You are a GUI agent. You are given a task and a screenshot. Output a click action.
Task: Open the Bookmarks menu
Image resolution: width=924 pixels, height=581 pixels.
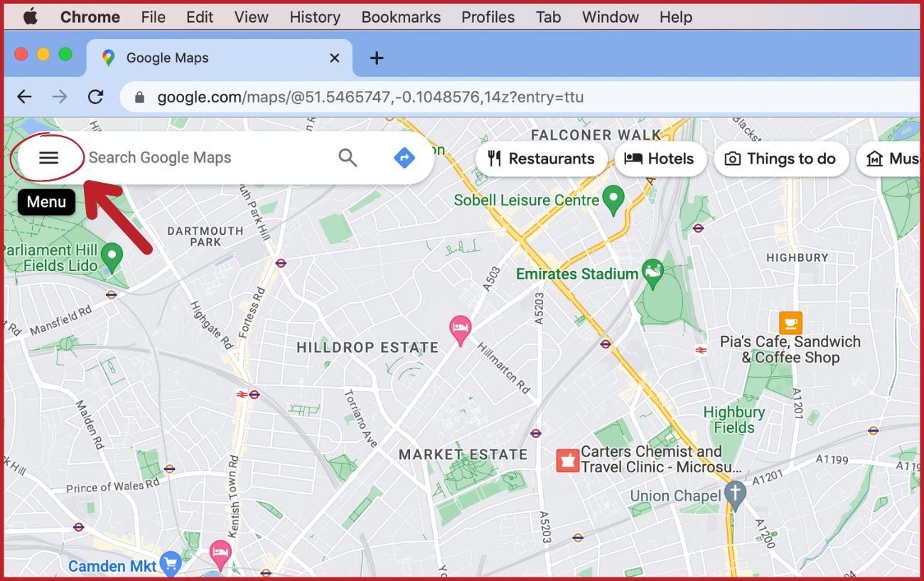click(x=401, y=16)
